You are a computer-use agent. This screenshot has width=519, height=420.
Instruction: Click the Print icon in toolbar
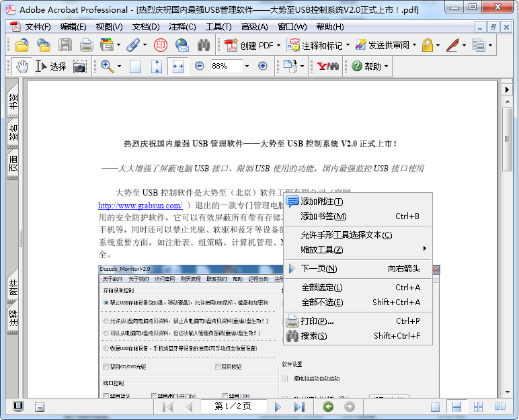point(87,46)
